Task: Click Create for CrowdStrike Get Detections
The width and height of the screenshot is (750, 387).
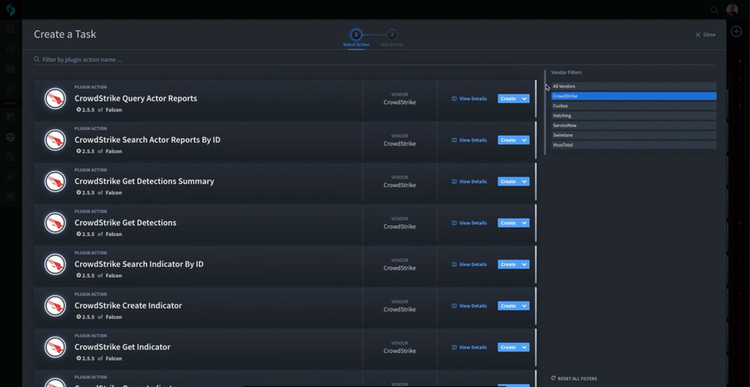Action: 508,223
